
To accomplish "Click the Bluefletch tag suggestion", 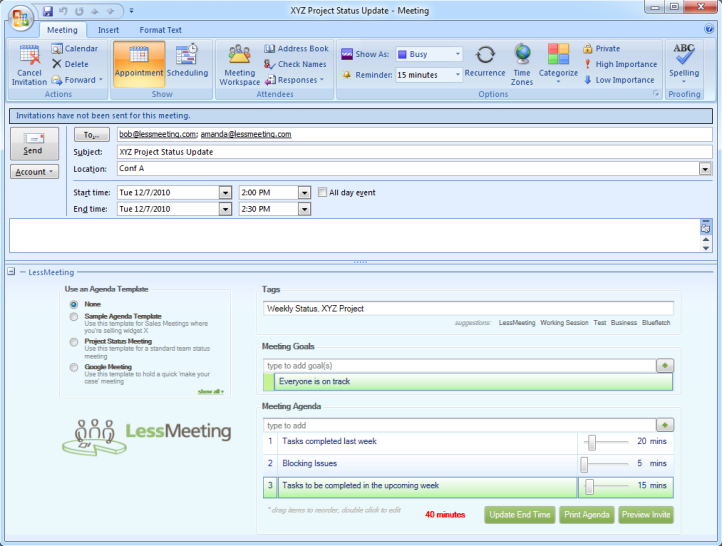I will (x=656, y=323).
